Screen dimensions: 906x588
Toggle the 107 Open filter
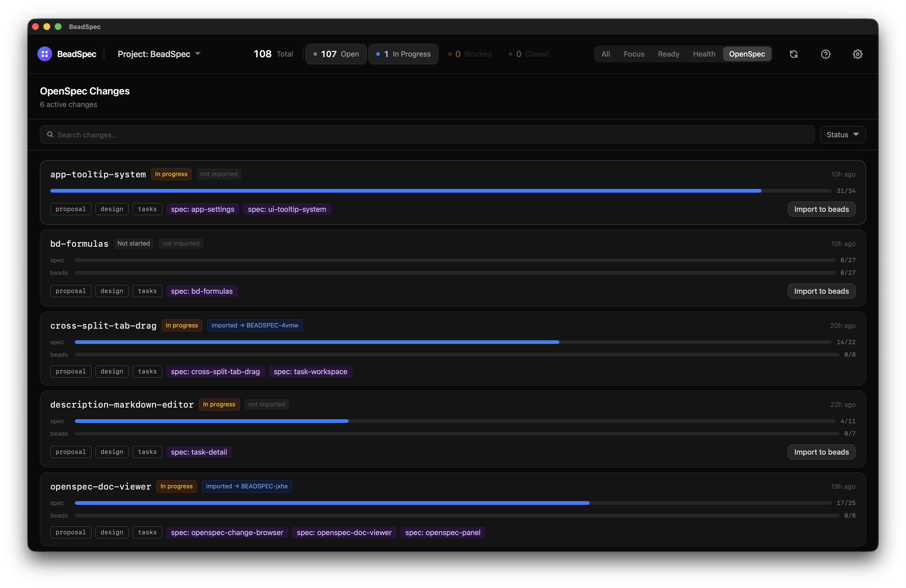click(336, 54)
